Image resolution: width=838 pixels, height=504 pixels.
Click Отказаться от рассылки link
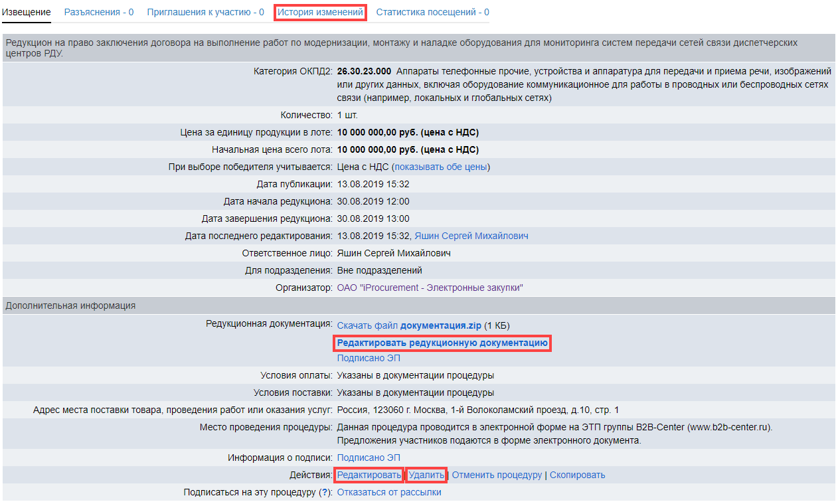[x=389, y=492]
